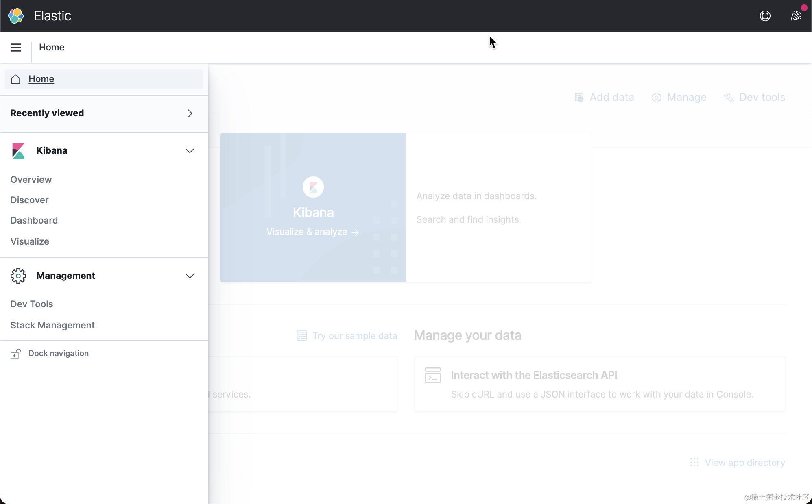This screenshot has width=812, height=504.
Task: Select Visualize in the navigation
Action: (x=30, y=241)
